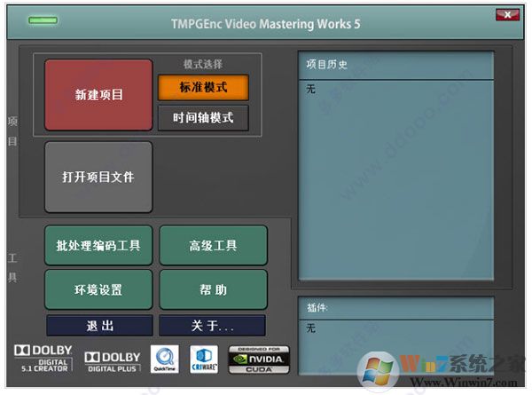Click the green indicator in title bar
Viewport: 532px width, 395px height.
(x=43, y=20)
